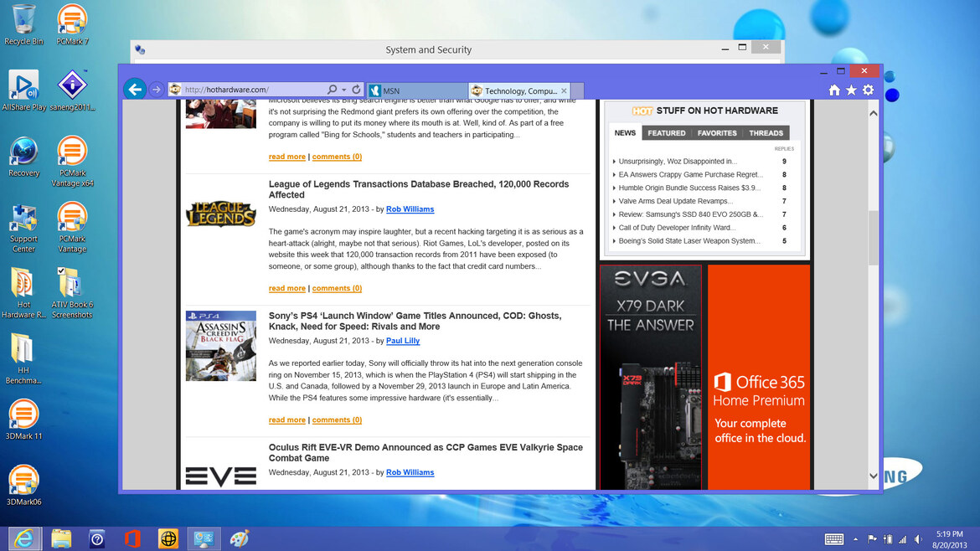Open the address bar dropdown arrow
The height and width of the screenshot is (551, 980).
point(343,90)
